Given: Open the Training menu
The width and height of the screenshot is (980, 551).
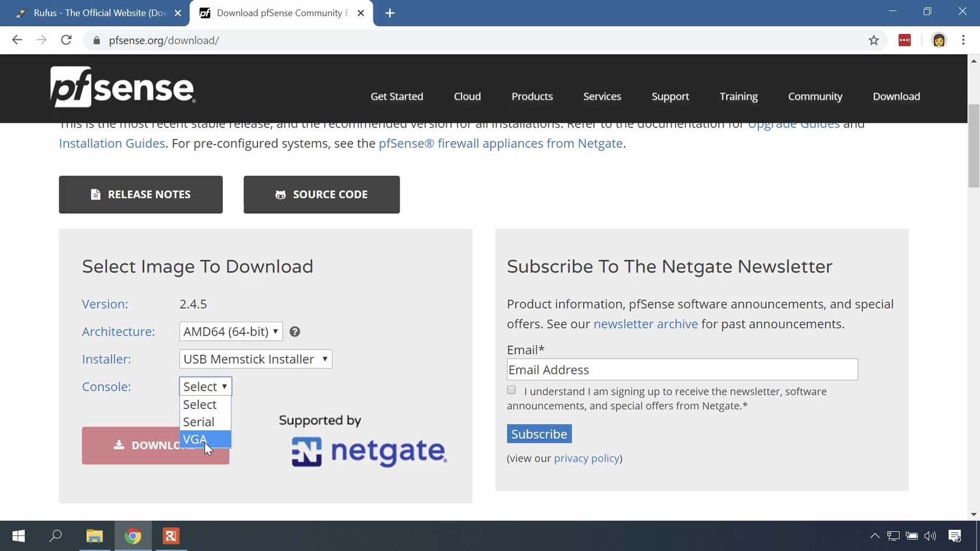Looking at the screenshot, I should click(738, 96).
